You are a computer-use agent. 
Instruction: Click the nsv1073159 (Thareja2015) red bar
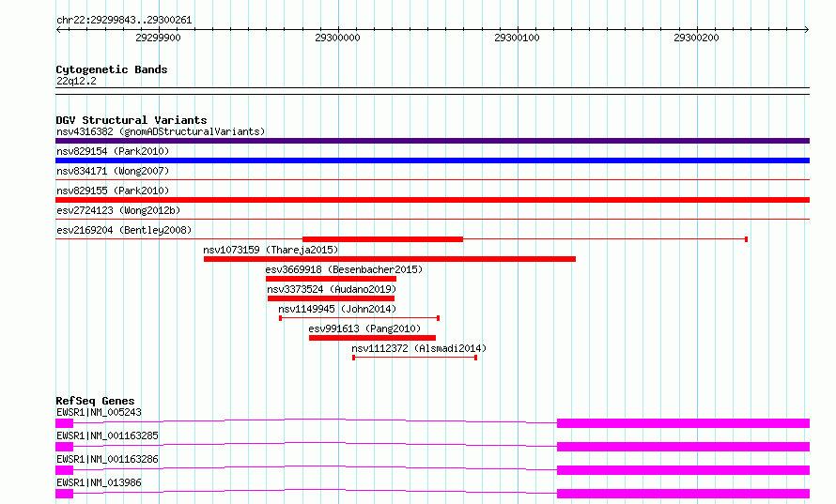[390, 259]
